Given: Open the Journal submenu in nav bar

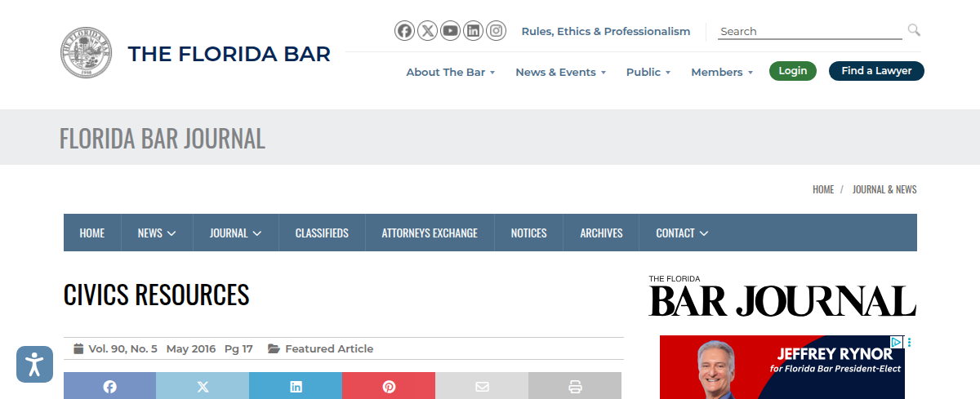Looking at the screenshot, I should tap(235, 233).
